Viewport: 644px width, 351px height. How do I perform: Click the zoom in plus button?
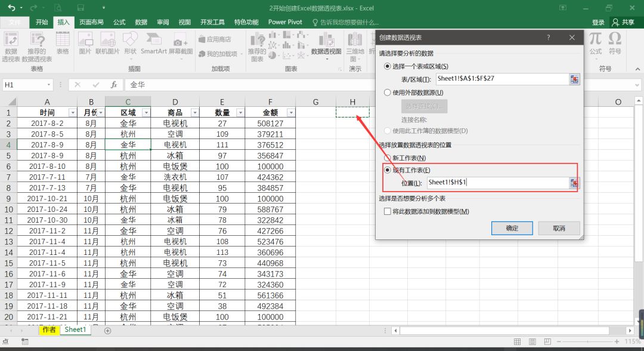point(617,341)
